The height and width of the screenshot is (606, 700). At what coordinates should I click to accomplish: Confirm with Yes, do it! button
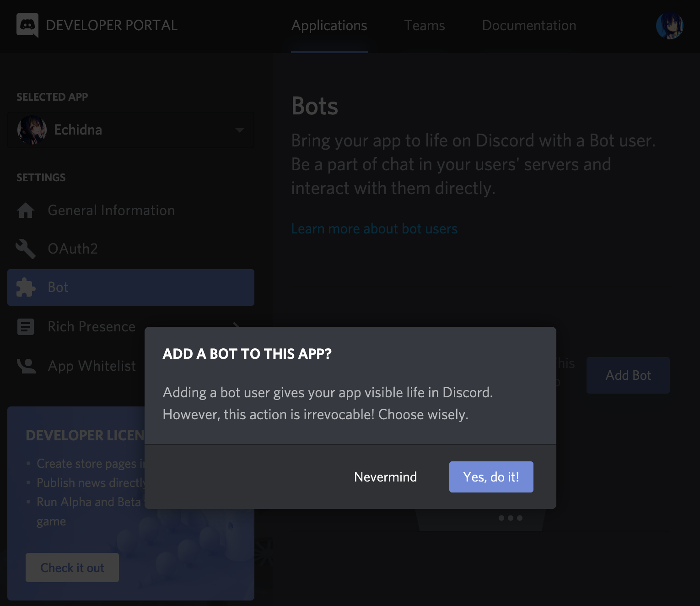tap(491, 477)
